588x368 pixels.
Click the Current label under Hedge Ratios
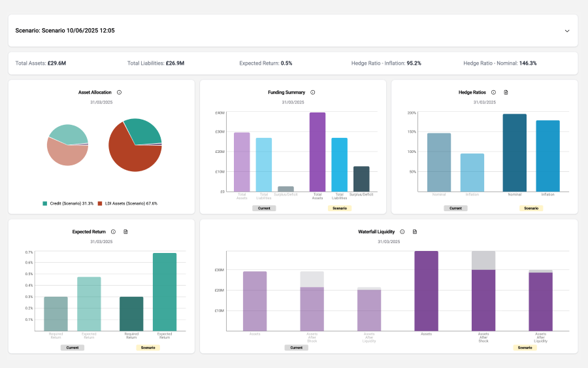(x=455, y=208)
